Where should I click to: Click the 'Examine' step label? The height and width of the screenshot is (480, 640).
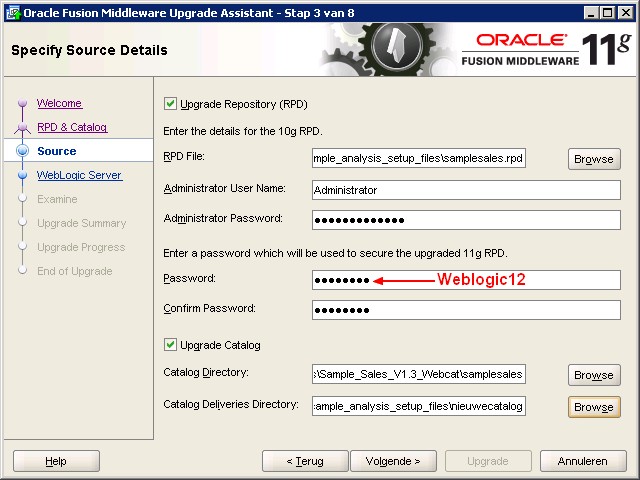(x=57, y=199)
